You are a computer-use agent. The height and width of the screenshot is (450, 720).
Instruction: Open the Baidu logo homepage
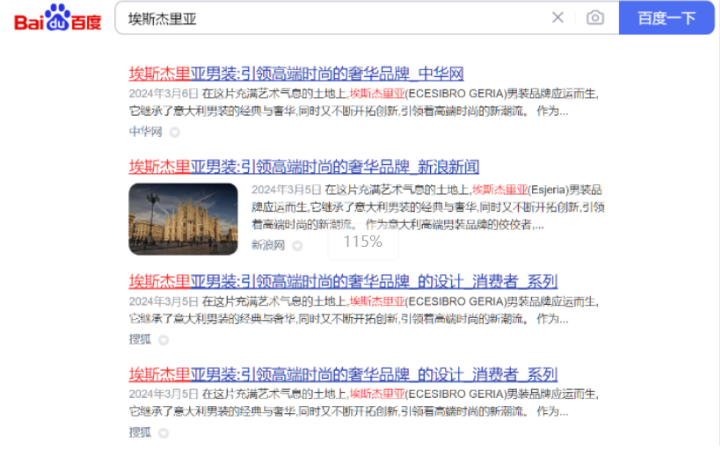coord(58,17)
